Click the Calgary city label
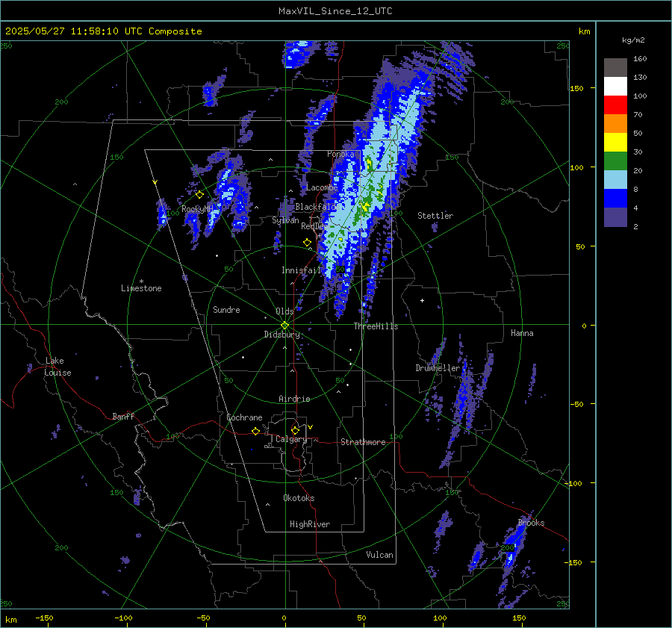672x628 pixels. pos(291,439)
